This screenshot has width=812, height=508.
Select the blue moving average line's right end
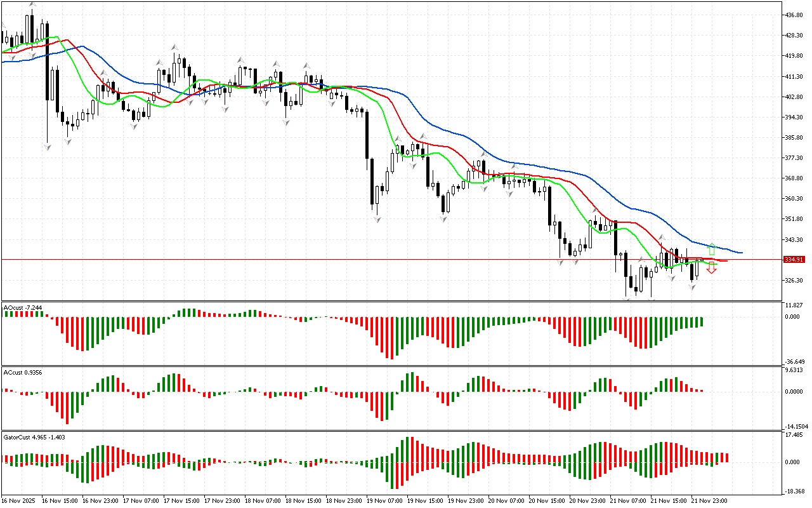click(741, 253)
